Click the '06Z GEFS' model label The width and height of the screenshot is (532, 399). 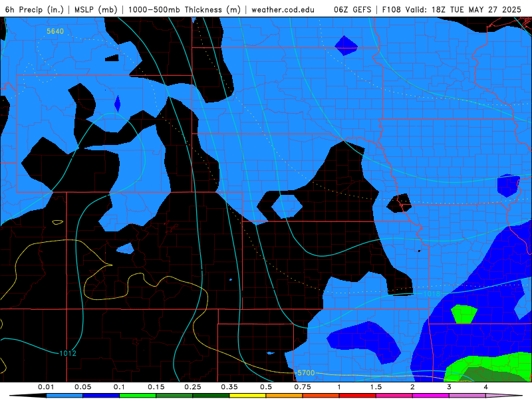[352, 9]
